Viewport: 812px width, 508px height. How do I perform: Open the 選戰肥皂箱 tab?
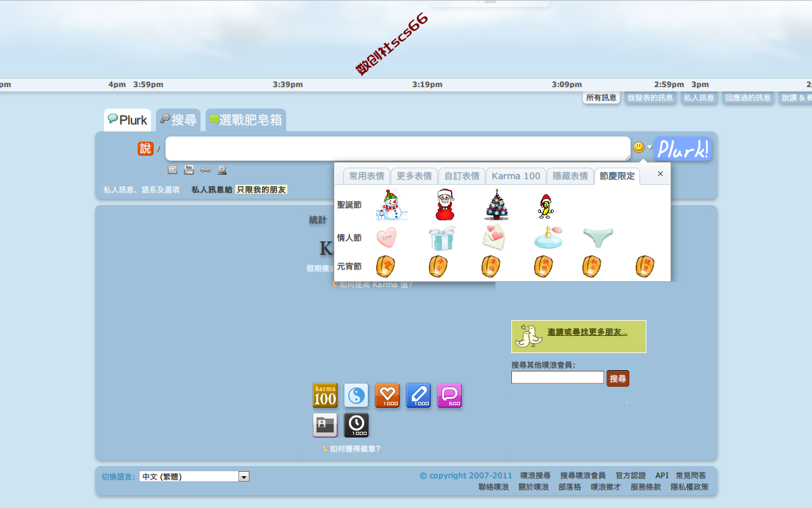(x=246, y=120)
